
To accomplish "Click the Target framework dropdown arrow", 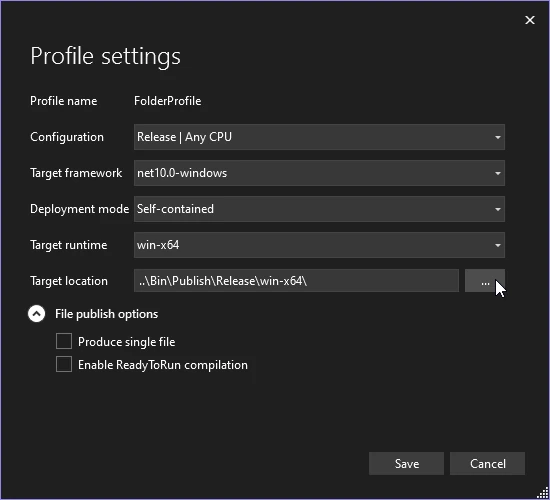I will [x=497, y=173].
